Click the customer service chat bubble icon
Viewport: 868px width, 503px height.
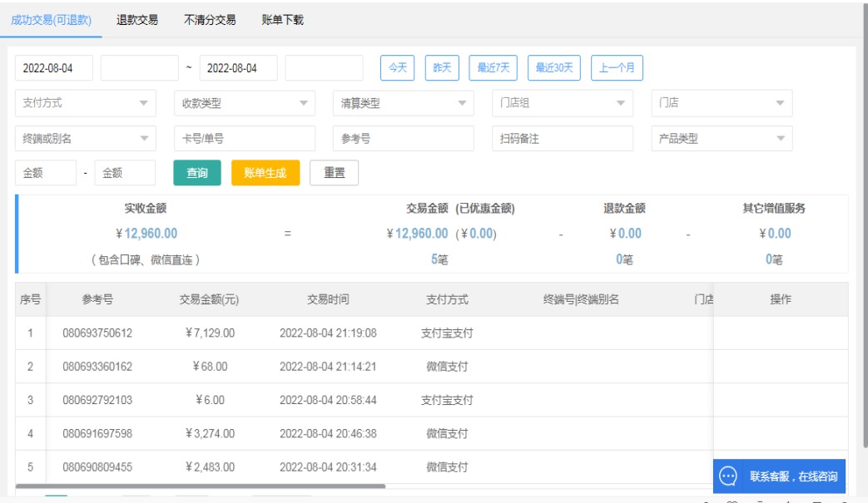click(x=728, y=476)
